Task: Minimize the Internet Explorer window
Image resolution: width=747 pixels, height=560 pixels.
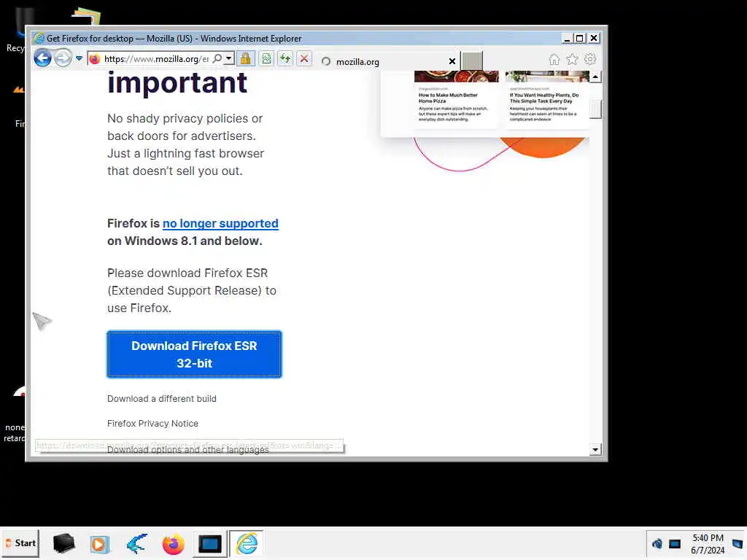Action: pyautogui.click(x=566, y=38)
